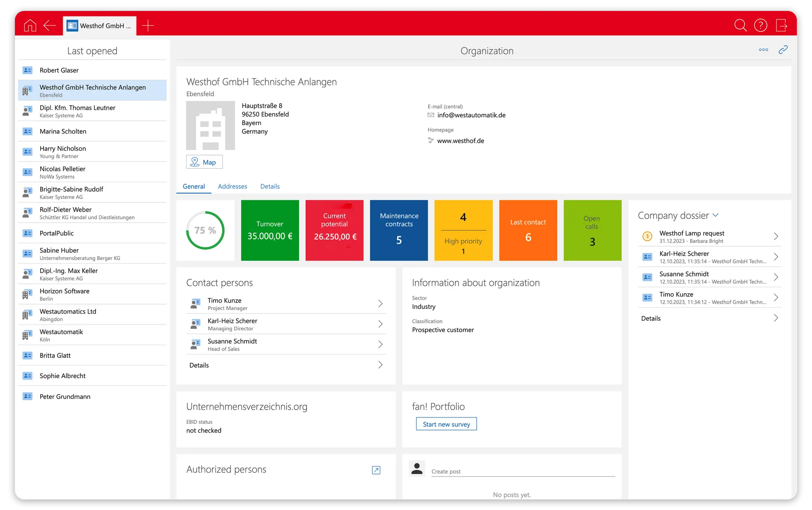The image size is (812, 510).
Task: Open three-dots more options menu
Action: click(763, 50)
